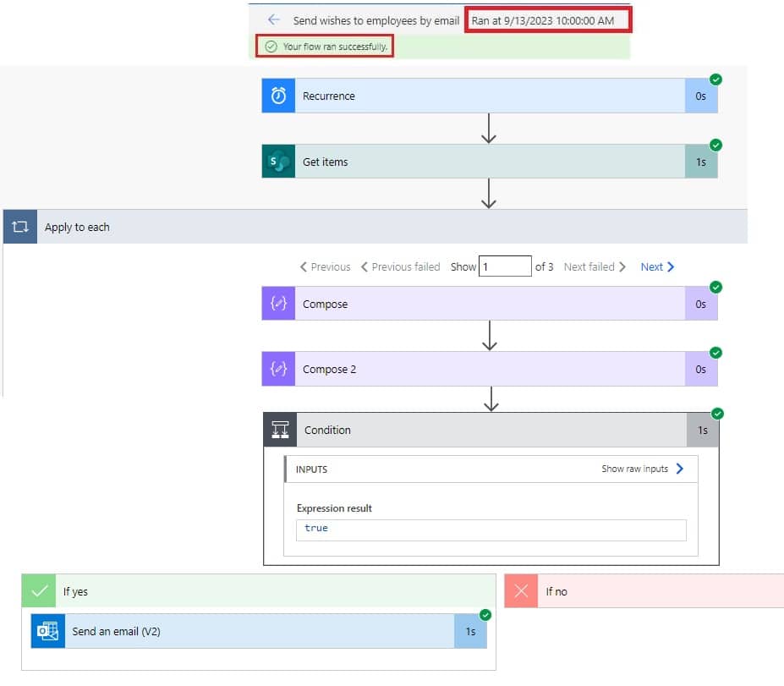Click success checkmark badge on Compose 2

(716, 353)
